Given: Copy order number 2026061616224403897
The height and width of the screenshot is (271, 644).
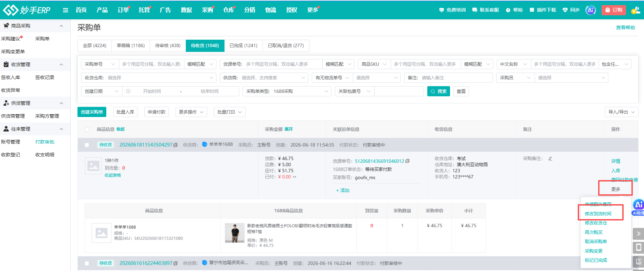Looking at the screenshot, I should coord(176,263).
